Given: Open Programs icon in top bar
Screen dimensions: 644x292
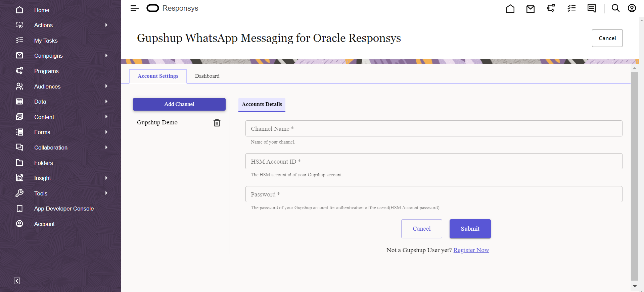Looking at the screenshot, I should tap(551, 8).
